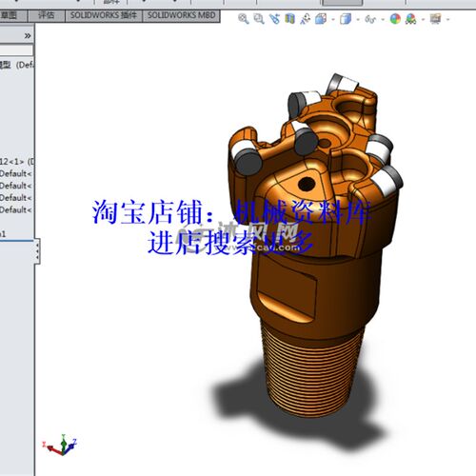Switch to the 评估 tab
The height and width of the screenshot is (476, 476).
point(47,15)
